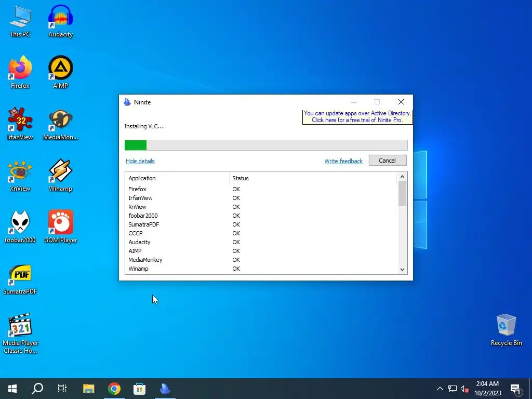
Task: Click the Ninite Pro free trial banner
Action: tap(357, 117)
